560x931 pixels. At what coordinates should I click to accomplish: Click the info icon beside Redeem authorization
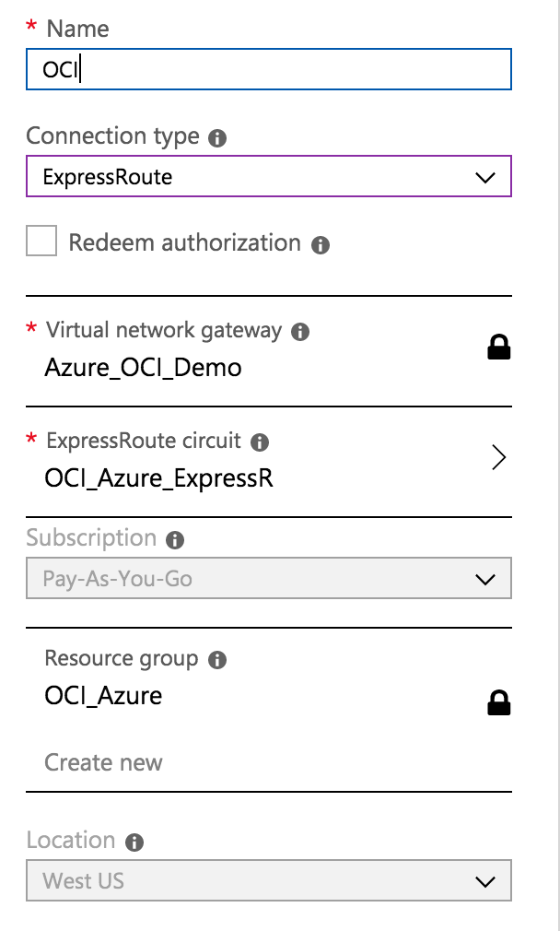tap(319, 243)
